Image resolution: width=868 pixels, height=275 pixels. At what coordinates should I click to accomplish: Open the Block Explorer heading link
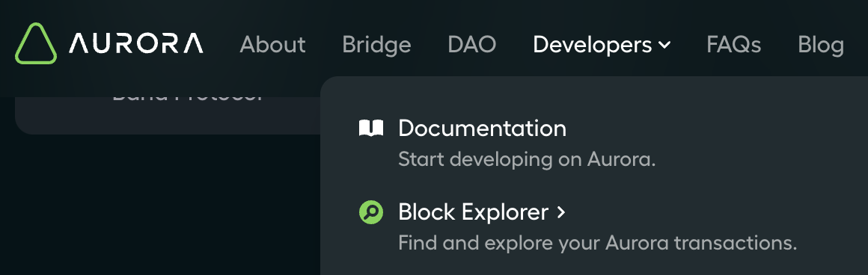(474, 212)
